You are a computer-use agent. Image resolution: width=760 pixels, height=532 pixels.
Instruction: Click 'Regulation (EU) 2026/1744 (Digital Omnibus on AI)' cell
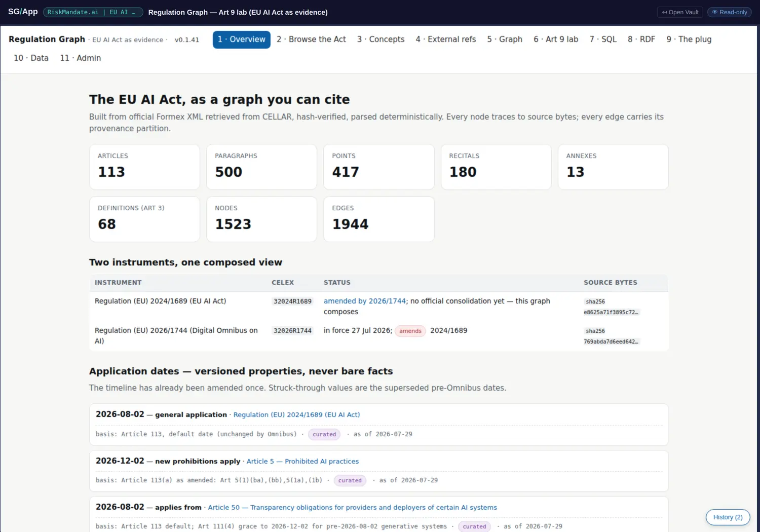[x=177, y=335]
